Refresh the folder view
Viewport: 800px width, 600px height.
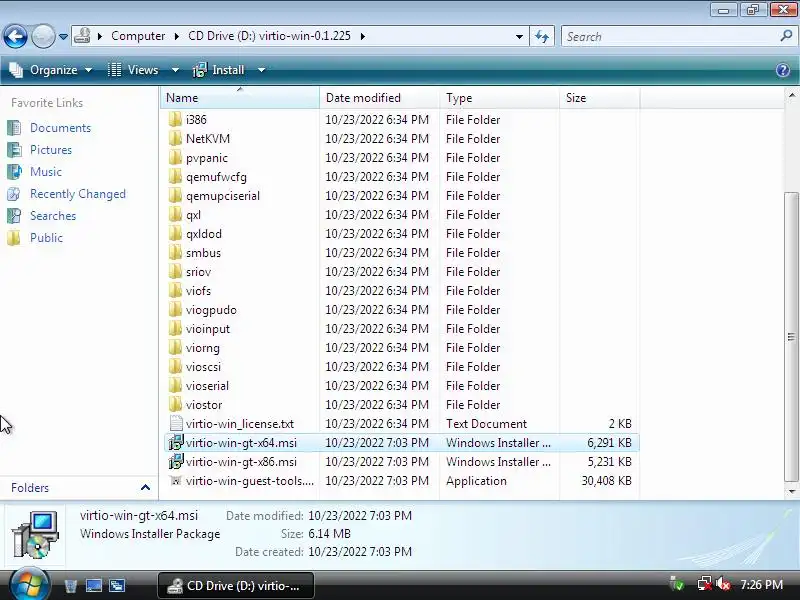click(x=542, y=37)
